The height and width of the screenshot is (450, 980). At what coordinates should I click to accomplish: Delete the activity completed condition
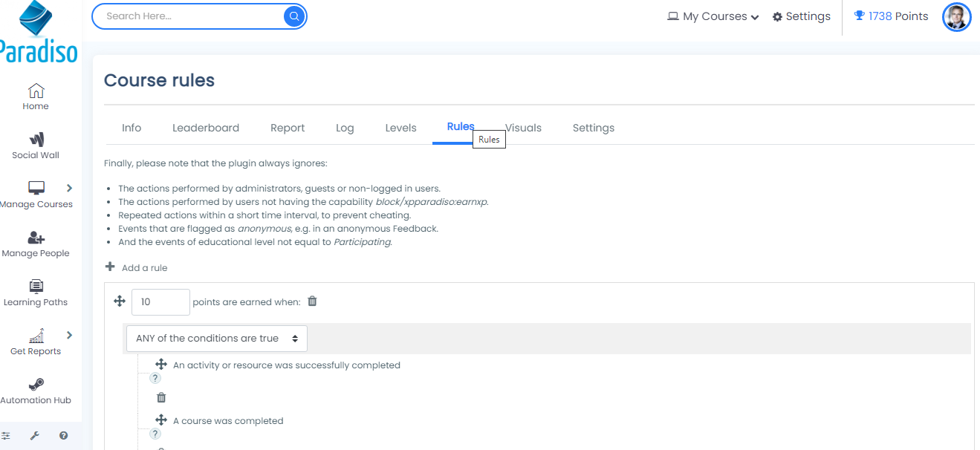(x=161, y=397)
